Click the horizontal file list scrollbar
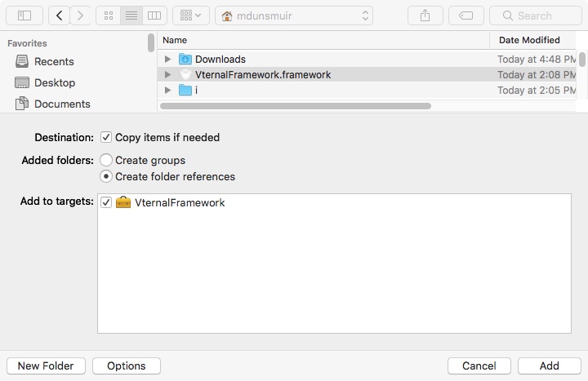 coord(296,106)
